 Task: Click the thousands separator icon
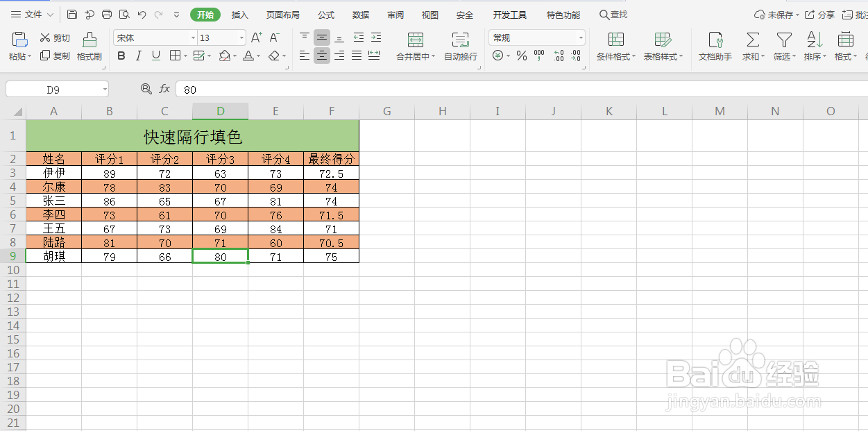tap(539, 56)
